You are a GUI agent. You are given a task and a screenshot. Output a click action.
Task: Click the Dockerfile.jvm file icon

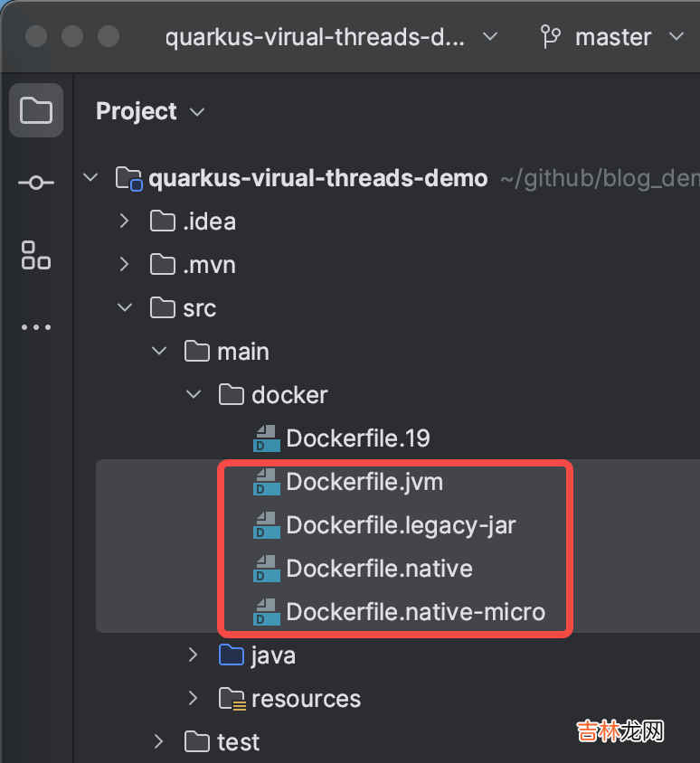click(267, 482)
